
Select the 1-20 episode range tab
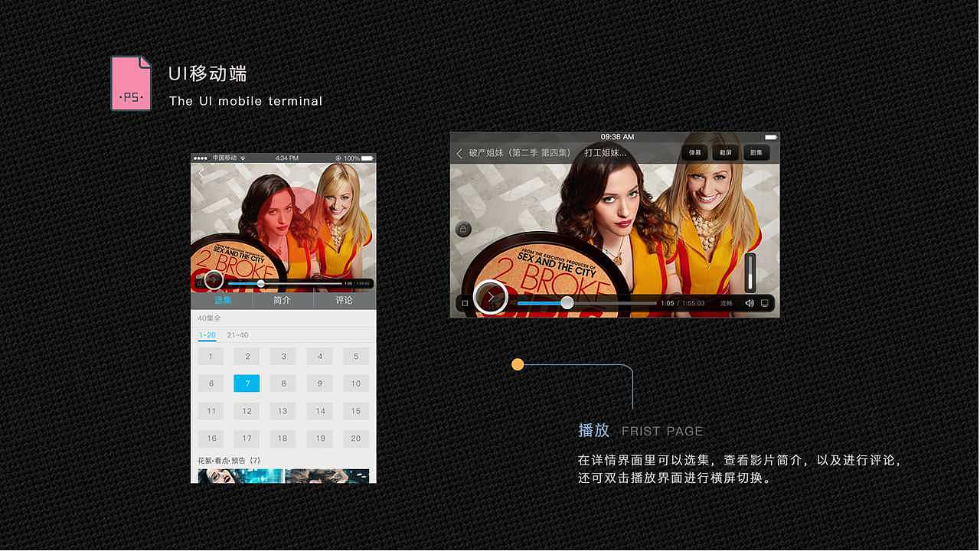tap(207, 335)
